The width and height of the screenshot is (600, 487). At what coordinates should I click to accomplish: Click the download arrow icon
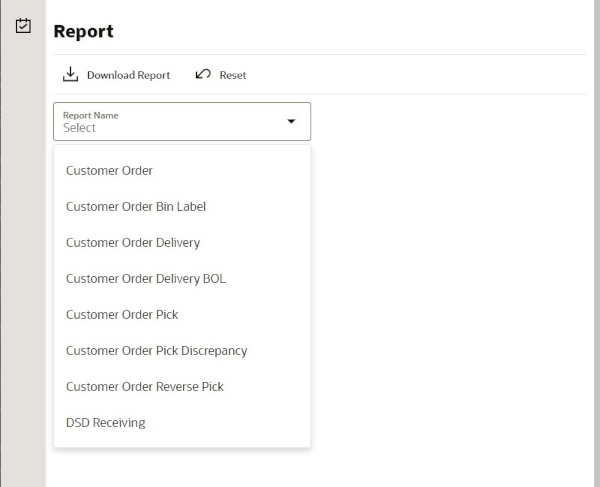70,75
